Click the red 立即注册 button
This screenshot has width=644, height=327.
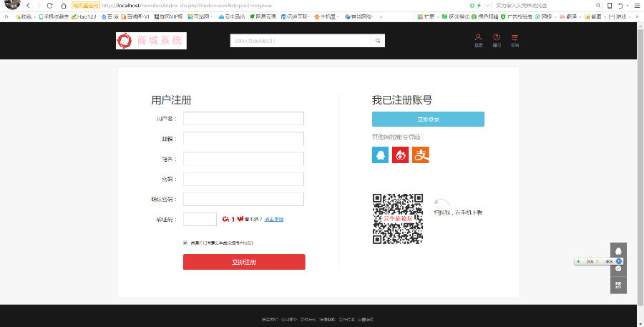(x=244, y=262)
